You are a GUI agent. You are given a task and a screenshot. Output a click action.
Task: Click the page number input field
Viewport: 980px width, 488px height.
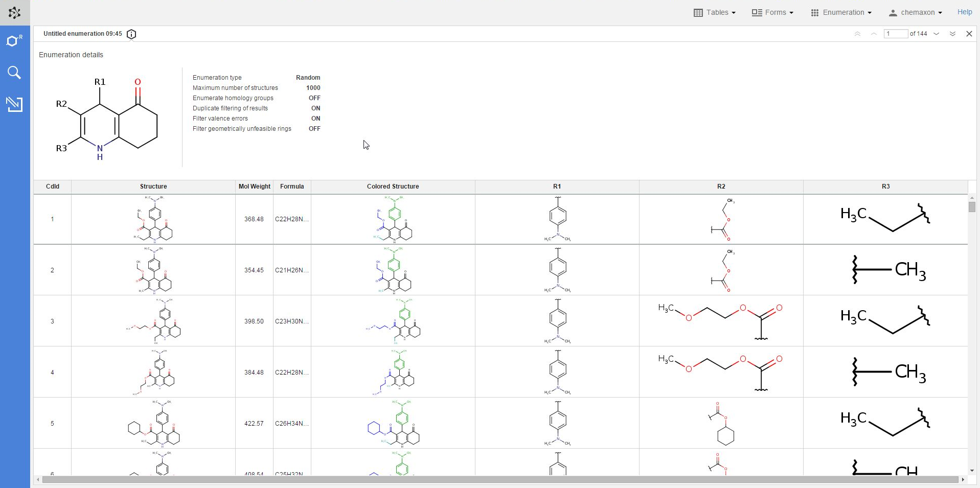click(x=896, y=34)
